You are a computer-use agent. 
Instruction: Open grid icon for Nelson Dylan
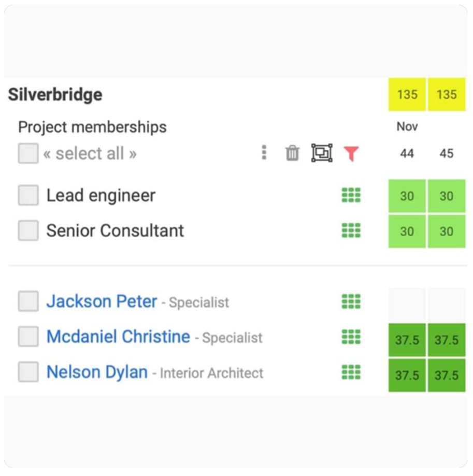tap(351, 372)
